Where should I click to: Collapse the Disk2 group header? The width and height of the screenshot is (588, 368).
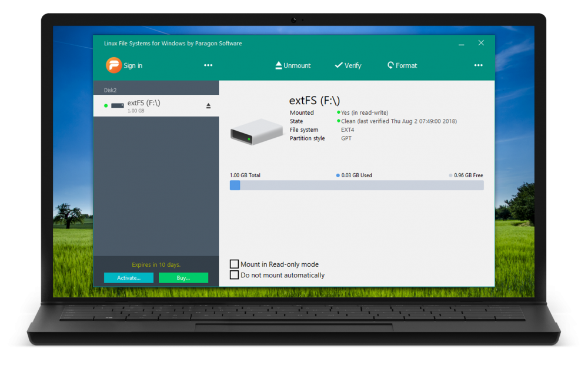111,90
